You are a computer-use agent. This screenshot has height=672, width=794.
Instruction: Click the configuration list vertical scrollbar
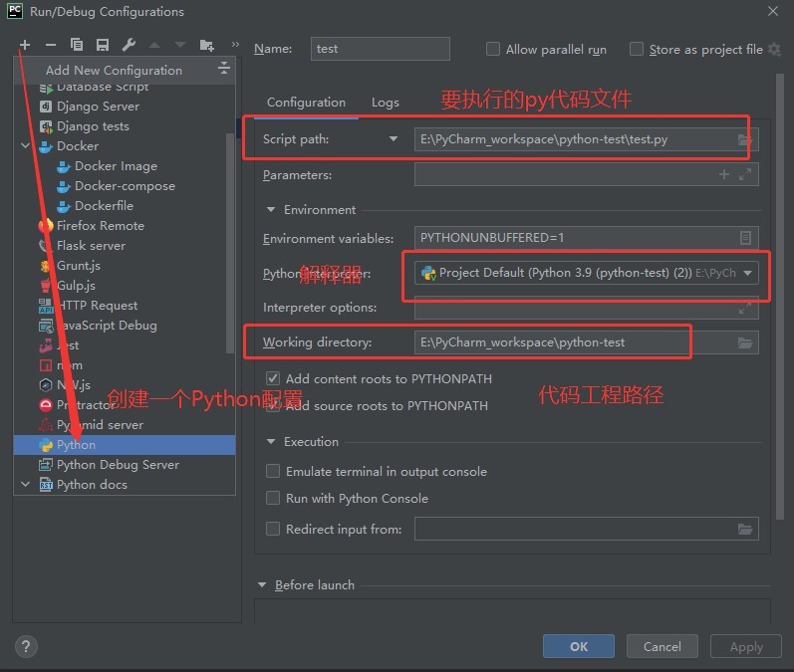[230, 243]
